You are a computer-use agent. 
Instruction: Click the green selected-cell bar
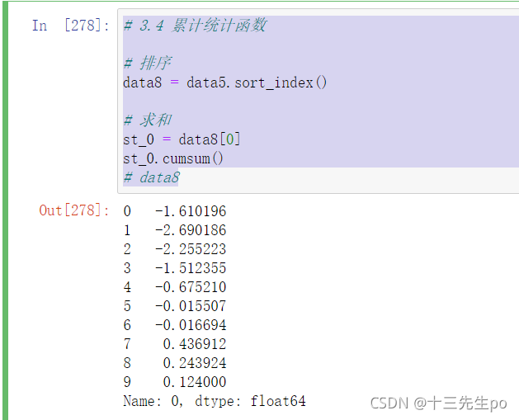[x=5, y=210]
